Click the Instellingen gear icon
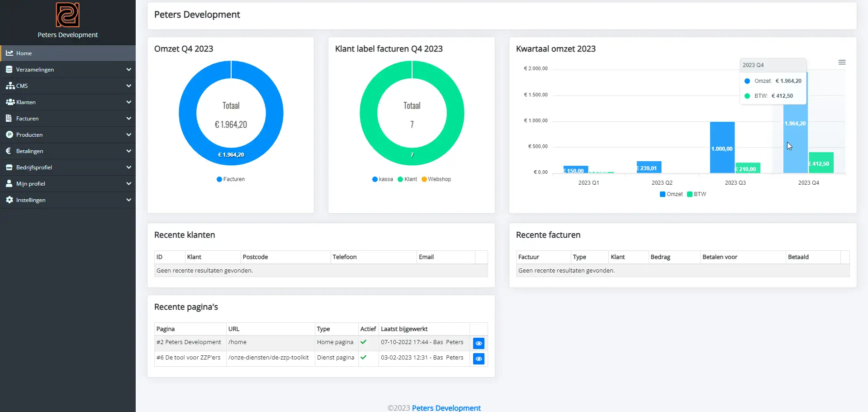This screenshot has width=868, height=412. pyautogui.click(x=9, y=200)
